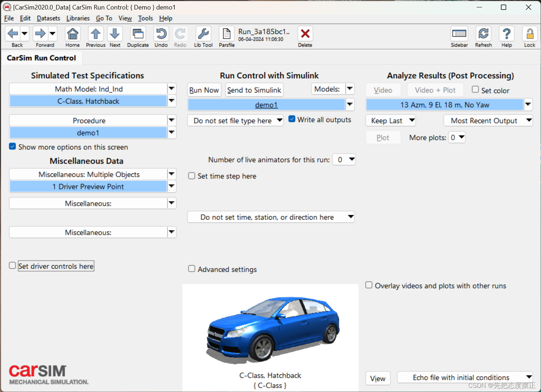Click the Next dataset down-arrow icon
The width and height of the screenshot is (541, 392).
point(115,34)
